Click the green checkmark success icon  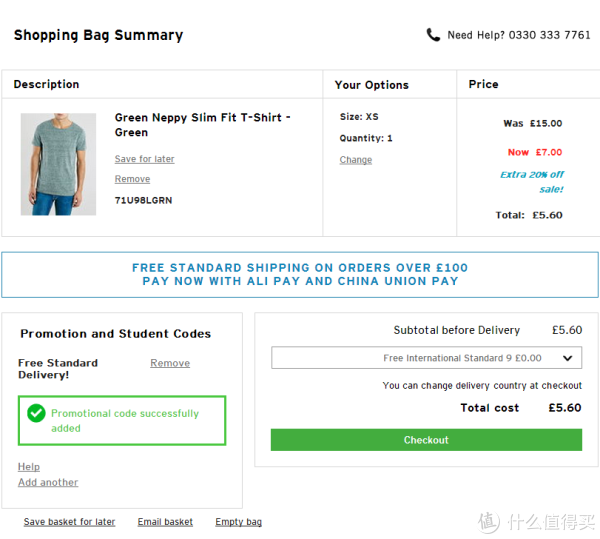(36, 413)
